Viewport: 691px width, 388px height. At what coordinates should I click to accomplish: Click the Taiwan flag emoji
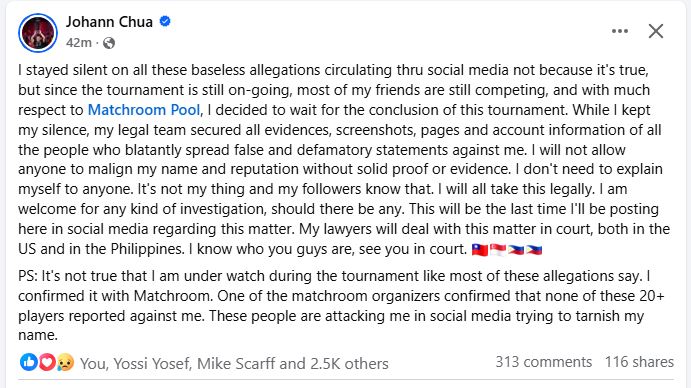pos(480,250)
